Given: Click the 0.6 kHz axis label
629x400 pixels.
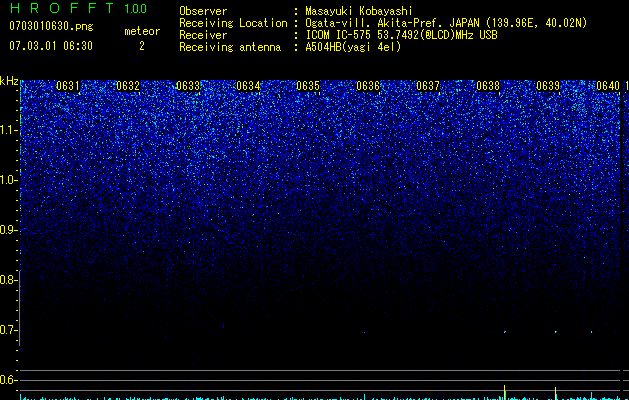Looking at the screenshot, I should 7,380.
